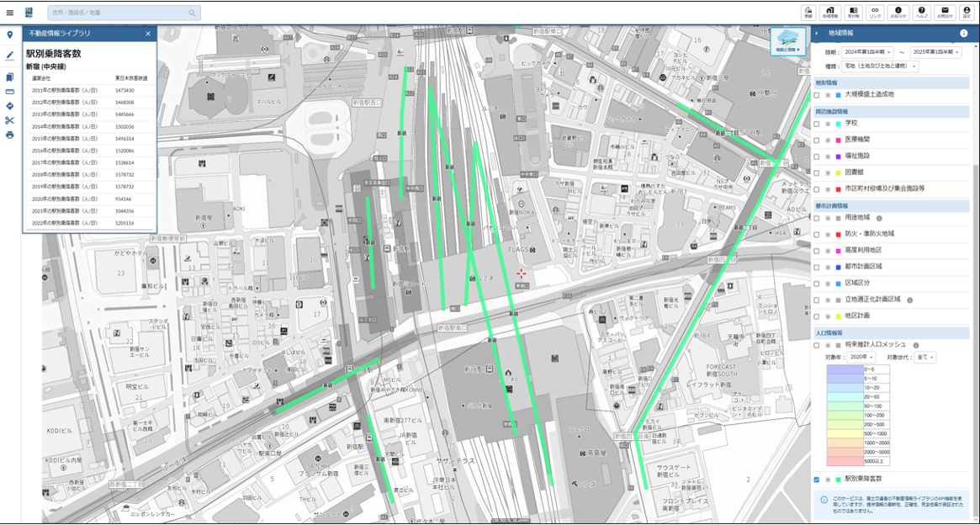Uncheck the 駅別乗降客数 layer checkbox

click(817, 480)
